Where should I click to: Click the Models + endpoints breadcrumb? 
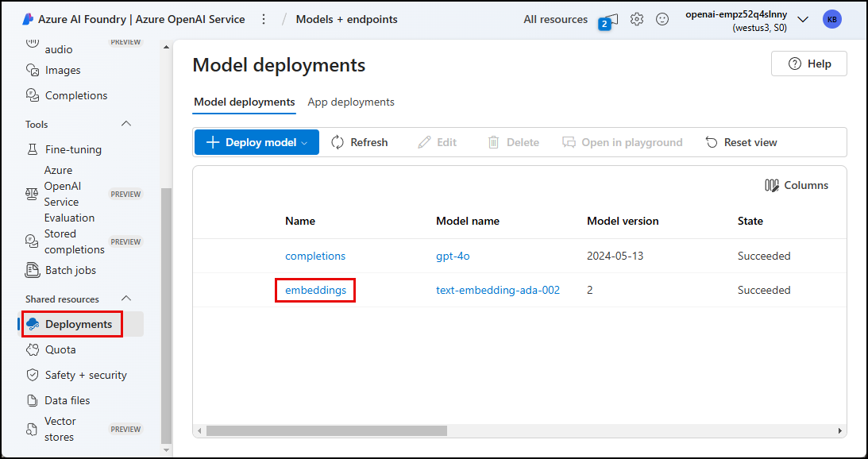(x=346, y=19)
